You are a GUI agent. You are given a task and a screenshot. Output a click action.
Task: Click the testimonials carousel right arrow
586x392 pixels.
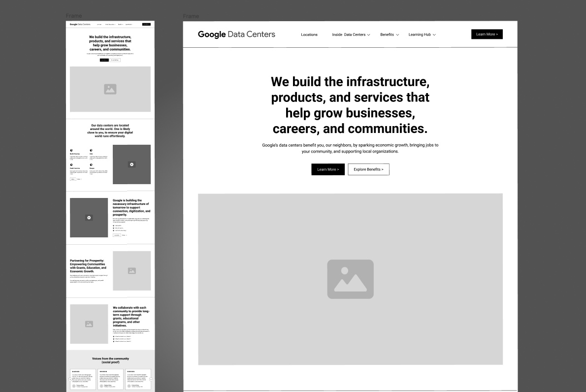coord(151,379)
